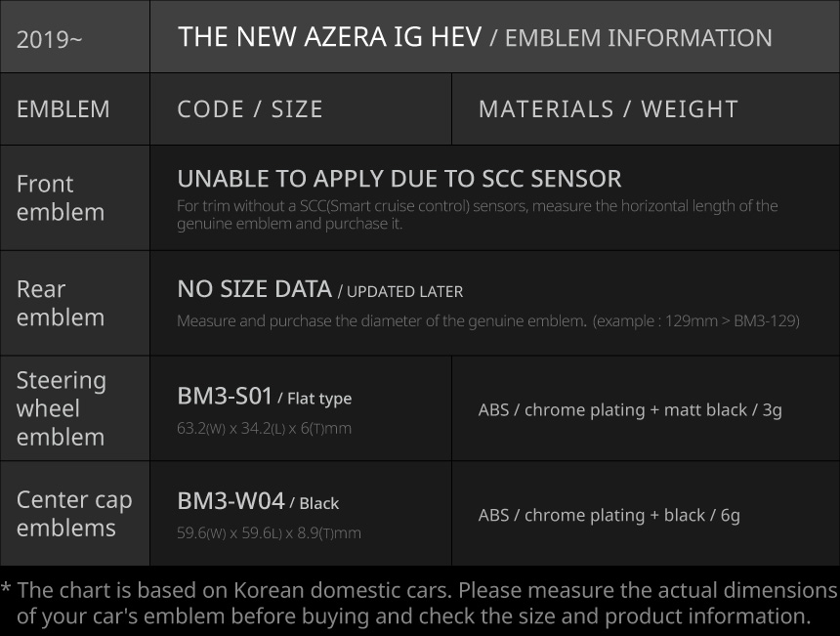
Task: Click the Rear emblem row label
Action: coord(61,303)
